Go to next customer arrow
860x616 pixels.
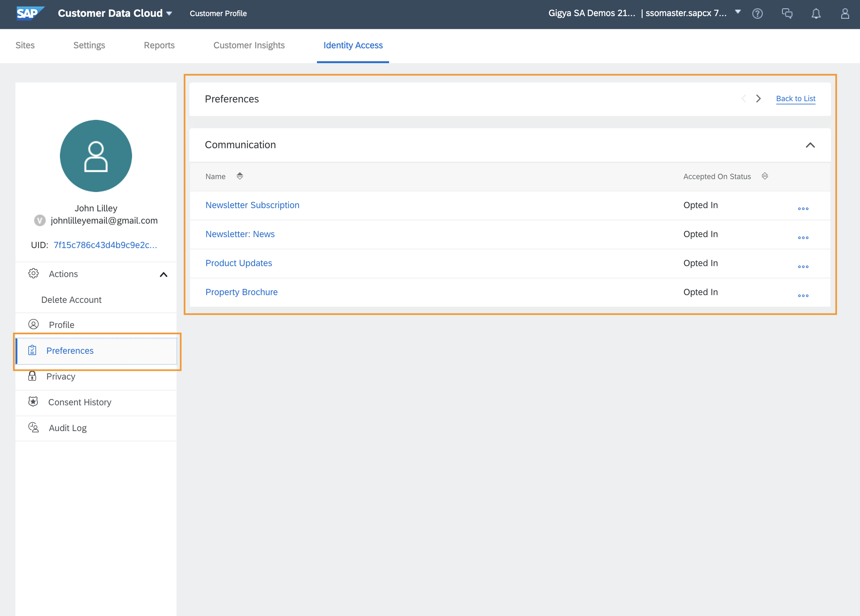[758, 99]
